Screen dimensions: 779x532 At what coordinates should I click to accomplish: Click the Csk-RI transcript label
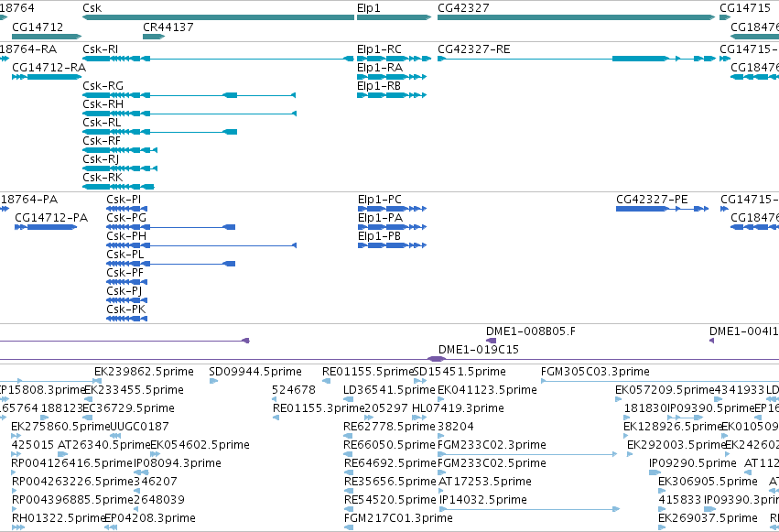[101, 49]
